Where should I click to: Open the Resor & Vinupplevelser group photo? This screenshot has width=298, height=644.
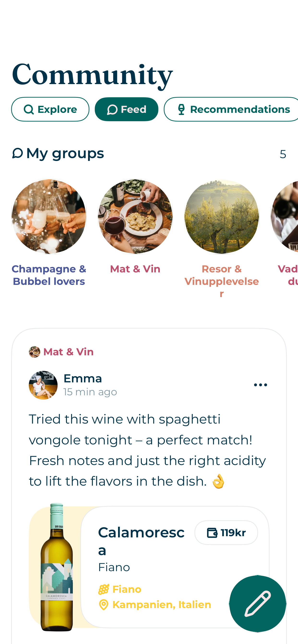pyautogui.click(x=222, y=217)
